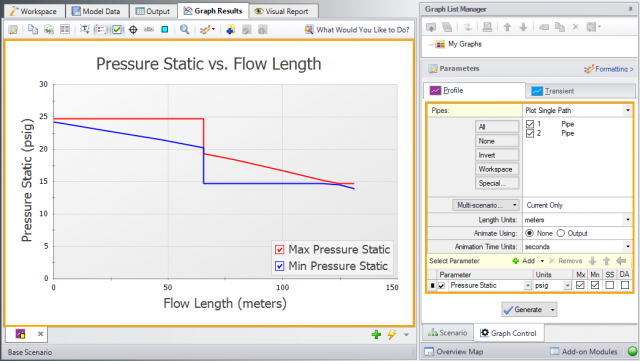Click the Workspace selection button
Viewport: 640px width, 361px height.
pos(497,169)
